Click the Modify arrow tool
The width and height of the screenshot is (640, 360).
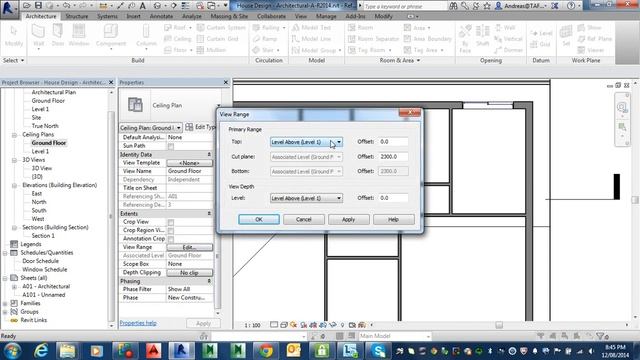14,36
